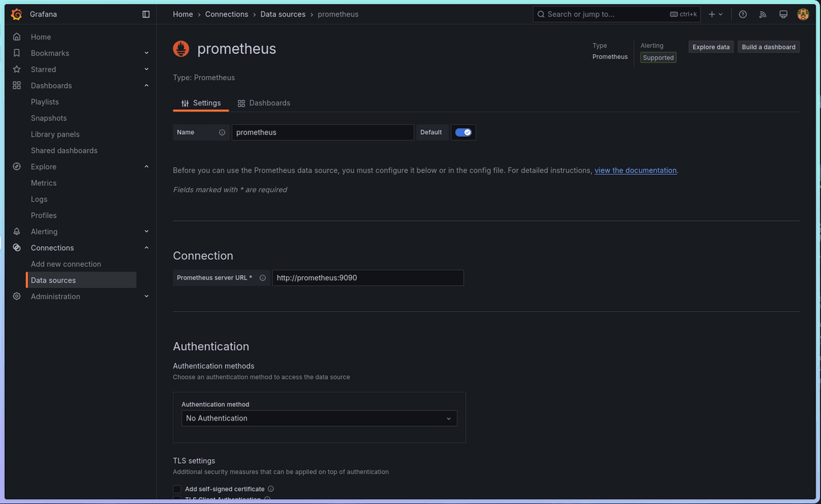Click Home in the sidebar
The width and height of the screenshot is (821, 504).
[41, 37]
